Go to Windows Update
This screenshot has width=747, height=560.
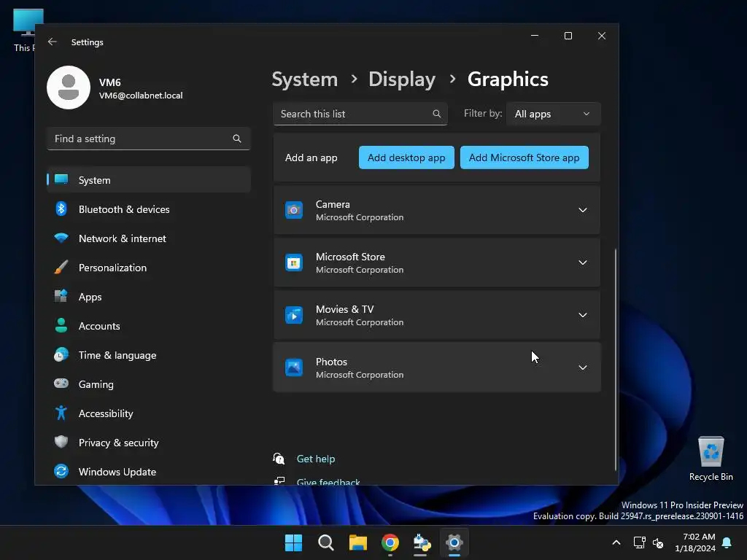click(x=149, y=472)
